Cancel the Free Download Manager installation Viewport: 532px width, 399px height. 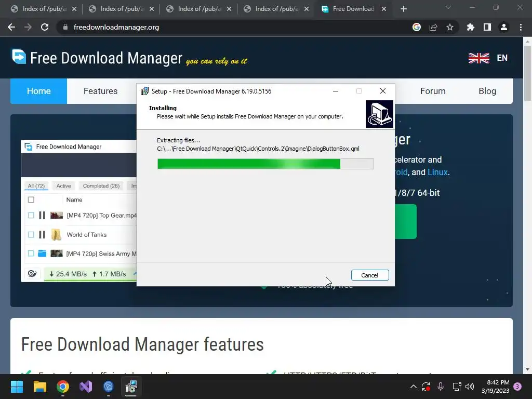point(370,275)
